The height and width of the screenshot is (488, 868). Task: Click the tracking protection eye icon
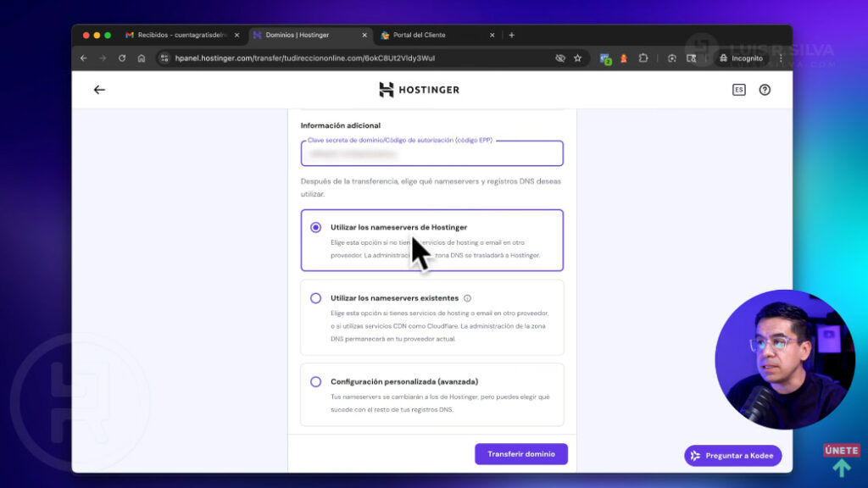560,58
